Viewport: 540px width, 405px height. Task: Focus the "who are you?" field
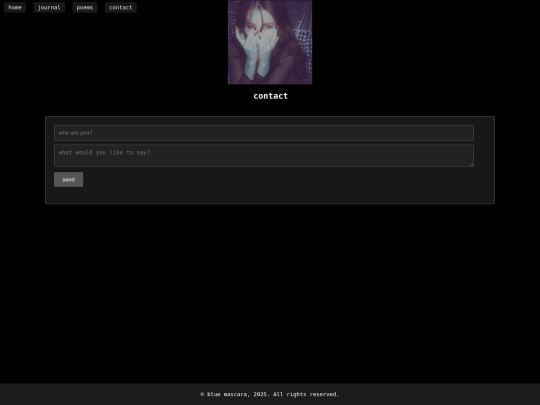[x=264, y=133]
